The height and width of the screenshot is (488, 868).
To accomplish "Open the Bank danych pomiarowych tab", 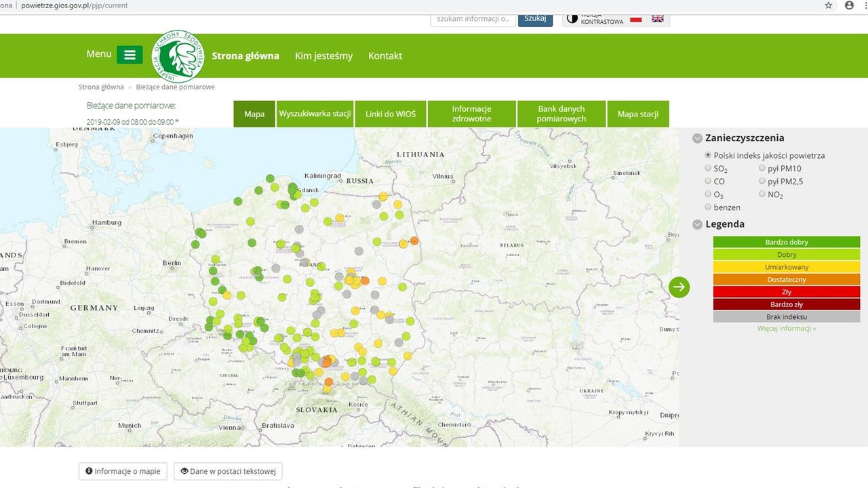I will 561,114.
